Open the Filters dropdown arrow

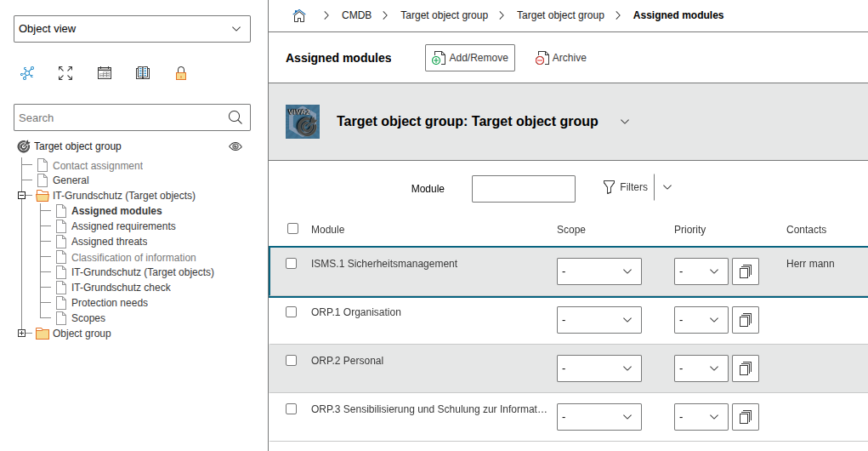click(x=667, y=187)
